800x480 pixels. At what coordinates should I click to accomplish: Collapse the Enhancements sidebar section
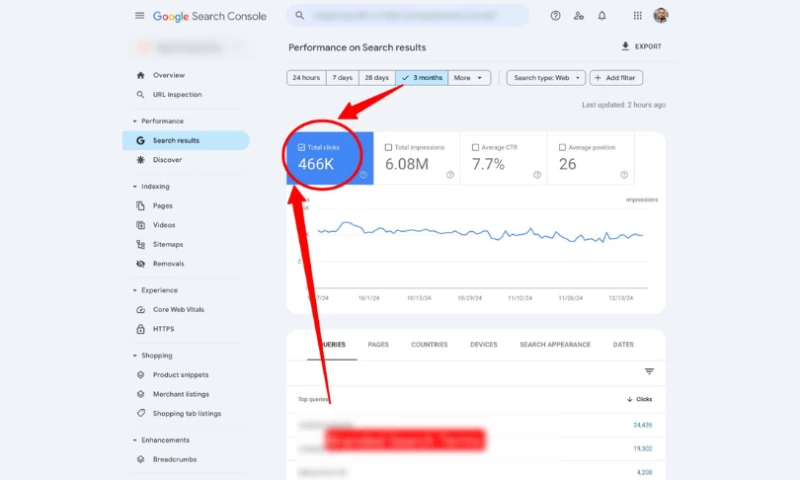tap(135, 440)
